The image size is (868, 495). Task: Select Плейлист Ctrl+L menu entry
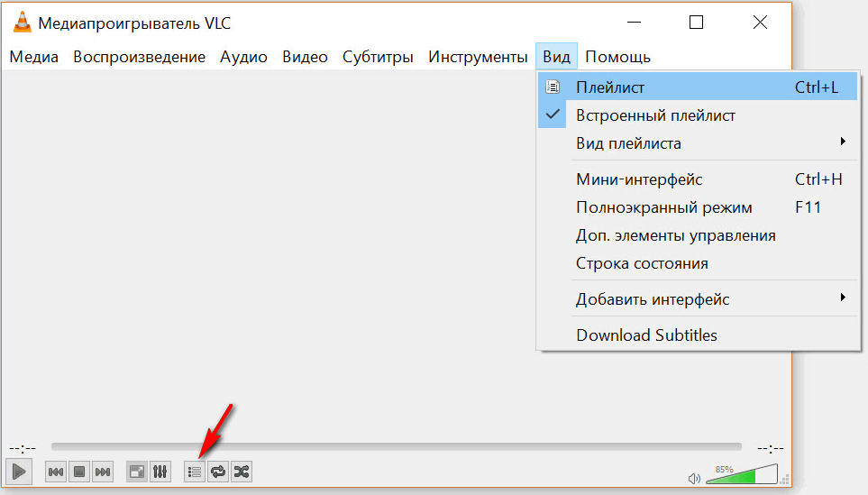point(698,87)
